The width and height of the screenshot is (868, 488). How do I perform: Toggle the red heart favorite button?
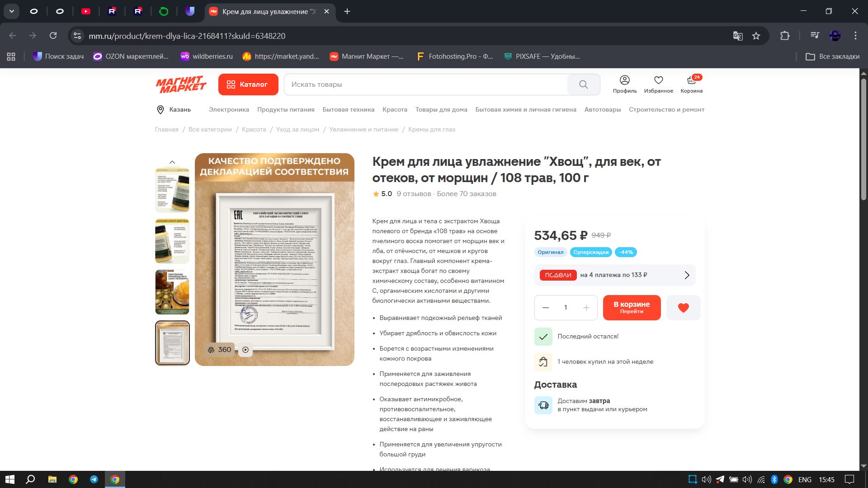[683, 308]
